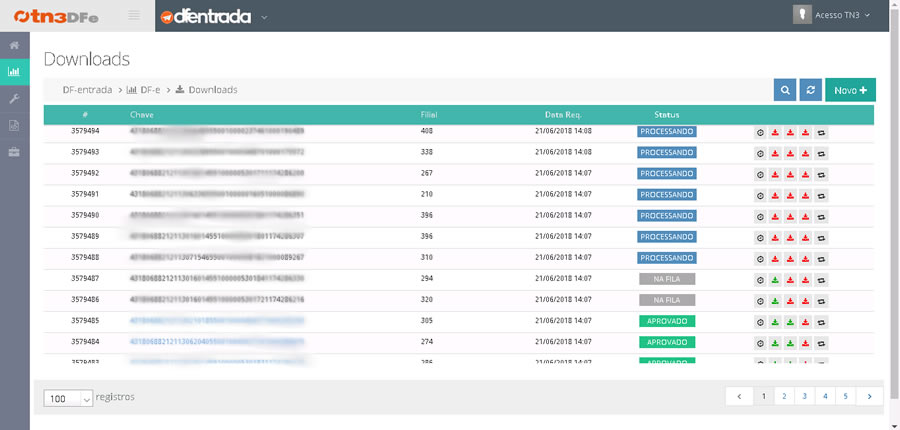Click the clock icon in row 3579493

tap(761, 152)
